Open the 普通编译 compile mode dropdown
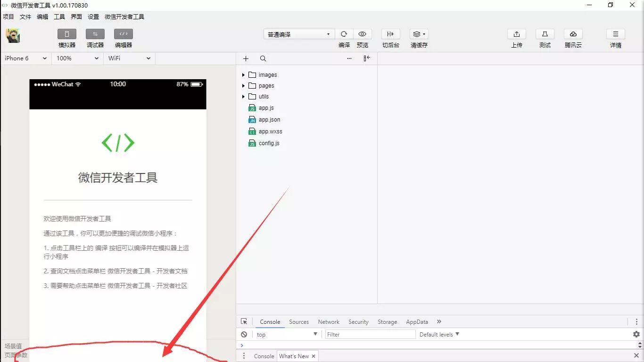This screenshot has height=362, width=644. (299, 34)
